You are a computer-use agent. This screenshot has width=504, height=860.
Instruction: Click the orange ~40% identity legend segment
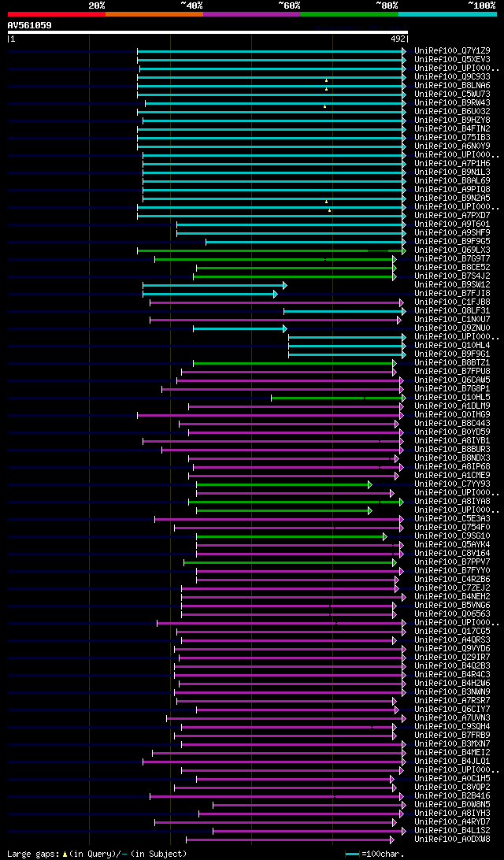pos(154,13)
